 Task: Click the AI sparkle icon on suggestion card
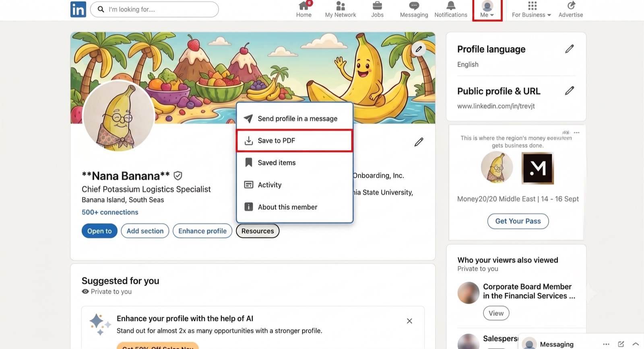(x=99, y=324)
